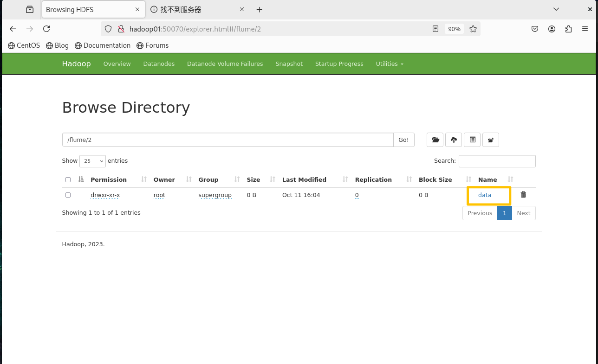Reload the current page
Image resolution: width=598 pixels, height=364 pixels.
coord(46,29)
